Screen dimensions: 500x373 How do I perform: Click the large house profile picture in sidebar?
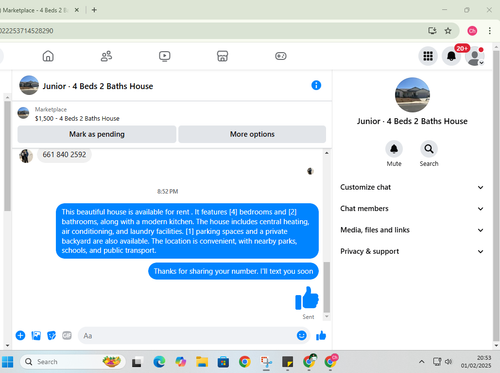click(412, 95)
